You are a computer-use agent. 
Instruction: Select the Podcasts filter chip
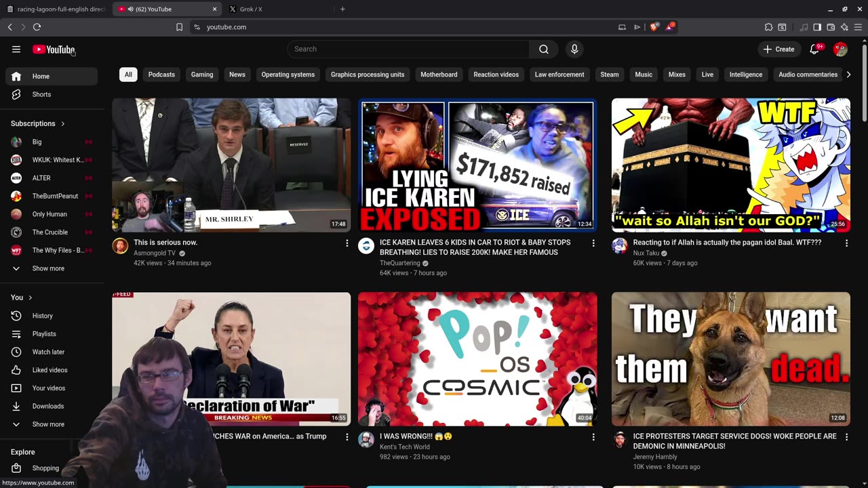[161, 75]
